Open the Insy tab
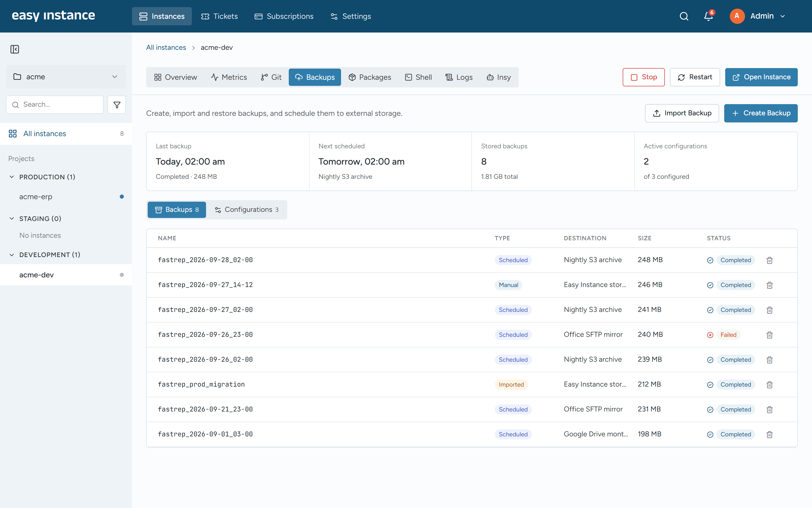Image resolution: width=812 pixels, height=508 pixels. pos(499,77)
